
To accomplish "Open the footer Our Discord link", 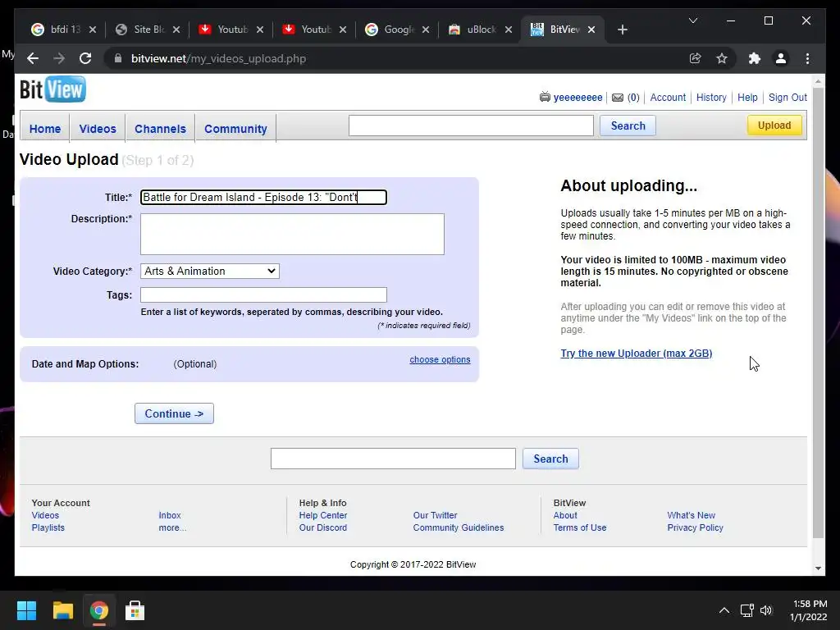I will pyautogui.click(x=323, y=527).
